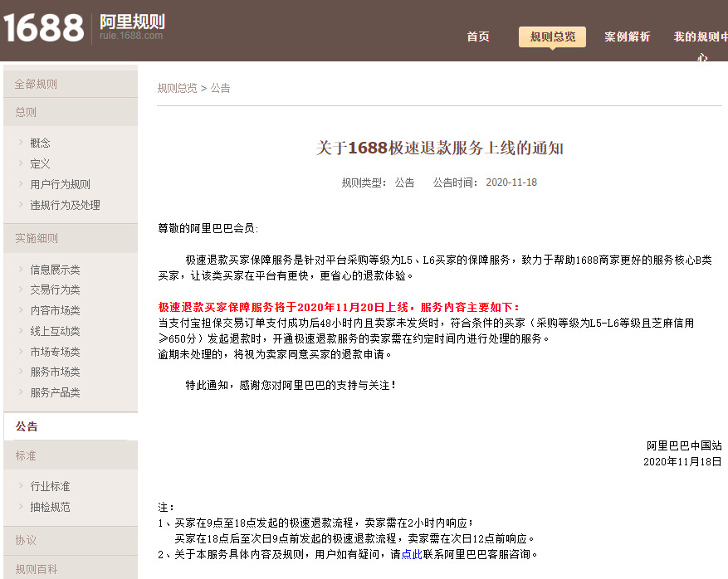Open the 定义 sidebar link
The image size is (728, 579).
[x=40, y=163]
